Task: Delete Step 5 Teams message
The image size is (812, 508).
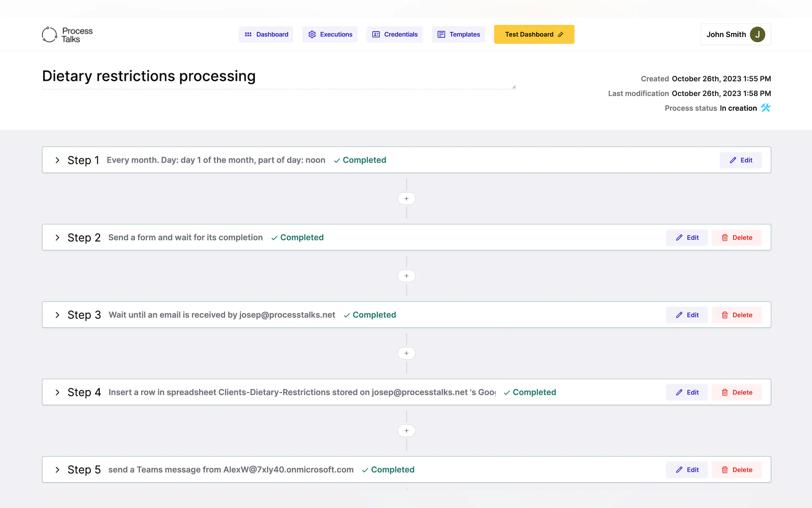Action: (737, 470)
